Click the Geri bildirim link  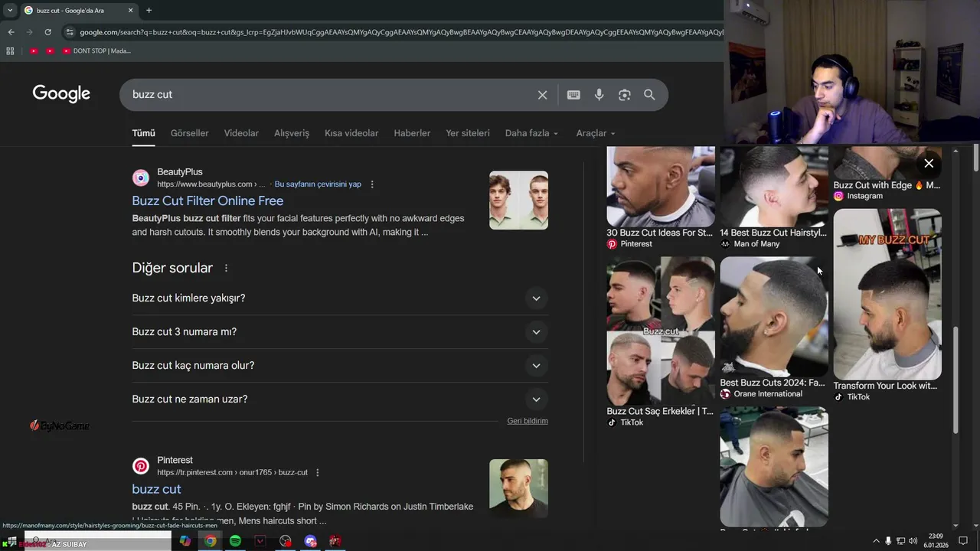pyautogui.click(x=528, y=421)
